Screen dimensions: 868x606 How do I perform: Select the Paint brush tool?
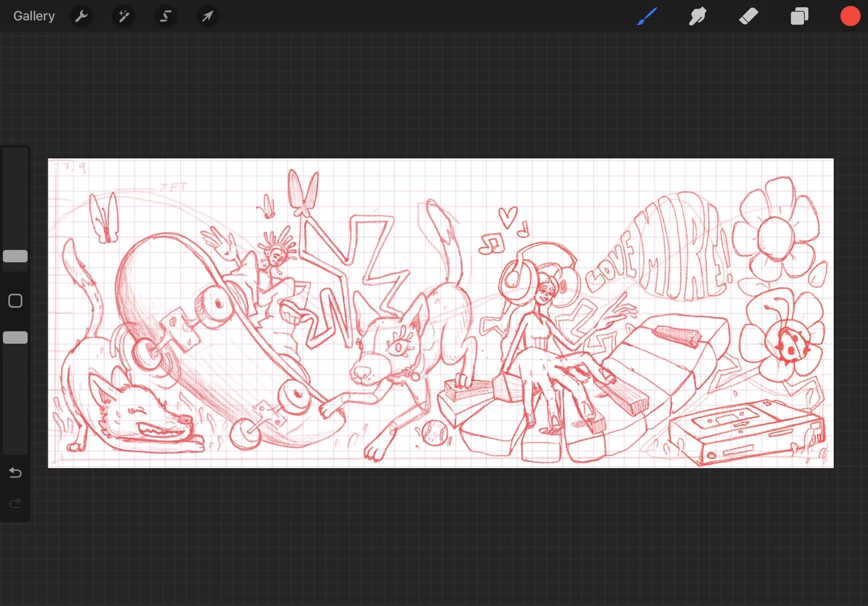point(647,16)
